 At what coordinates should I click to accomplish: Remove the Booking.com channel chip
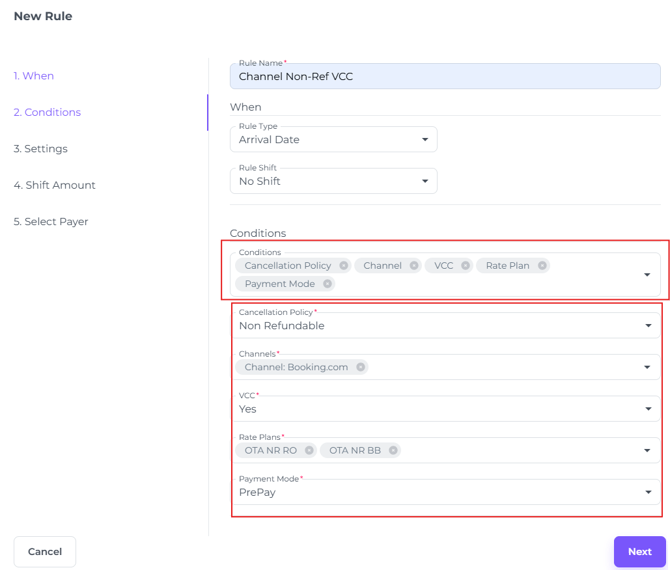coord(360,367)
